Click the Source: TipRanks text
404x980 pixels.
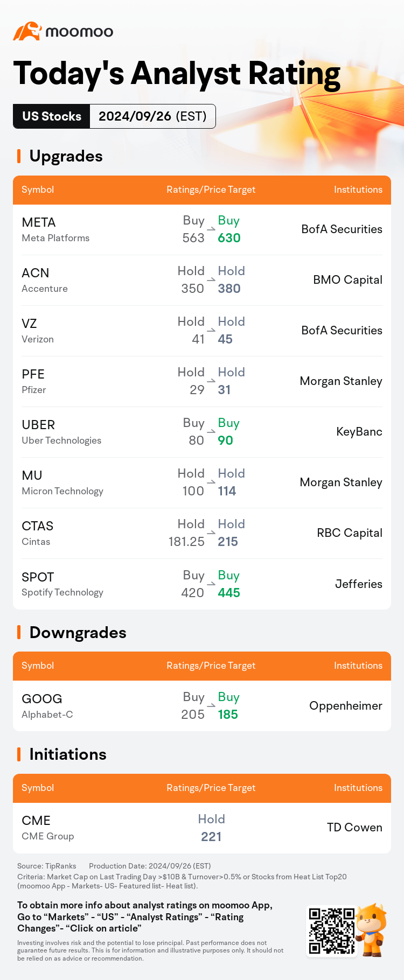point(47,866)
